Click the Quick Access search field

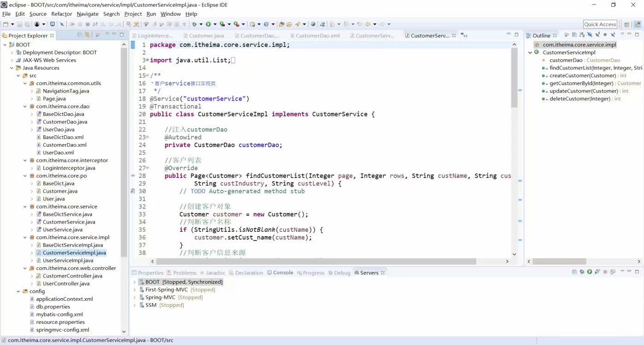pos(600,24)
